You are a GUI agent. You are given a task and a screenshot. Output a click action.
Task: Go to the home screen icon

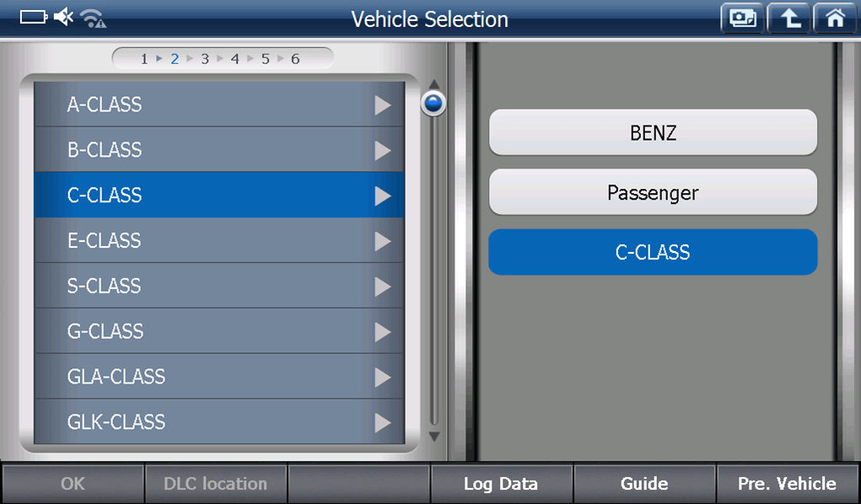click(835, 19)
